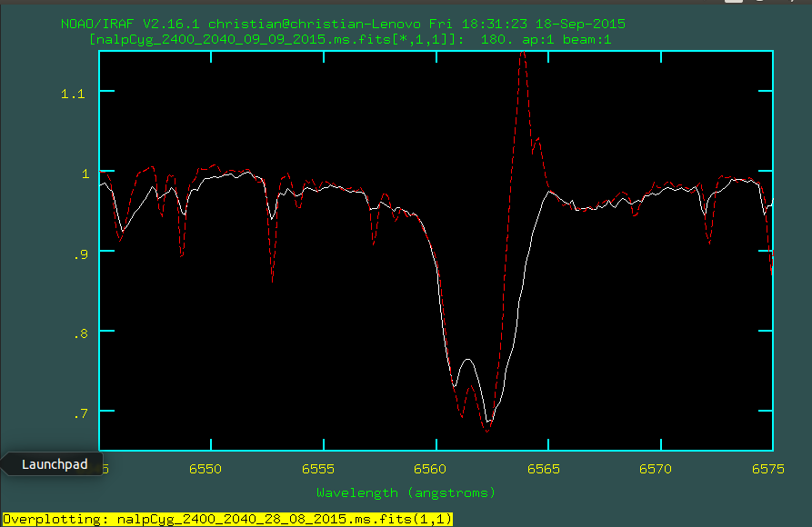Click the 6560 wavelength tick label
This screenshot has width=812, height=527.
tap(430, 469)
